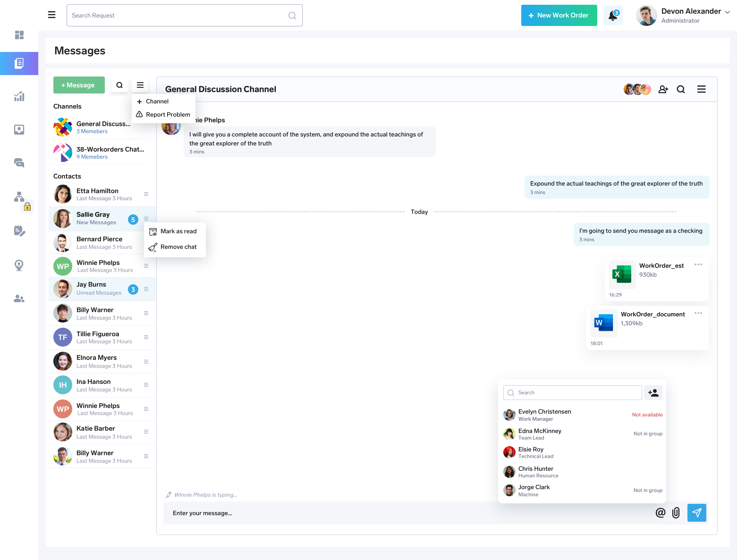Click the attach file paperclip icon
This screenshot has height=560, width=737.
coord(676,513)
